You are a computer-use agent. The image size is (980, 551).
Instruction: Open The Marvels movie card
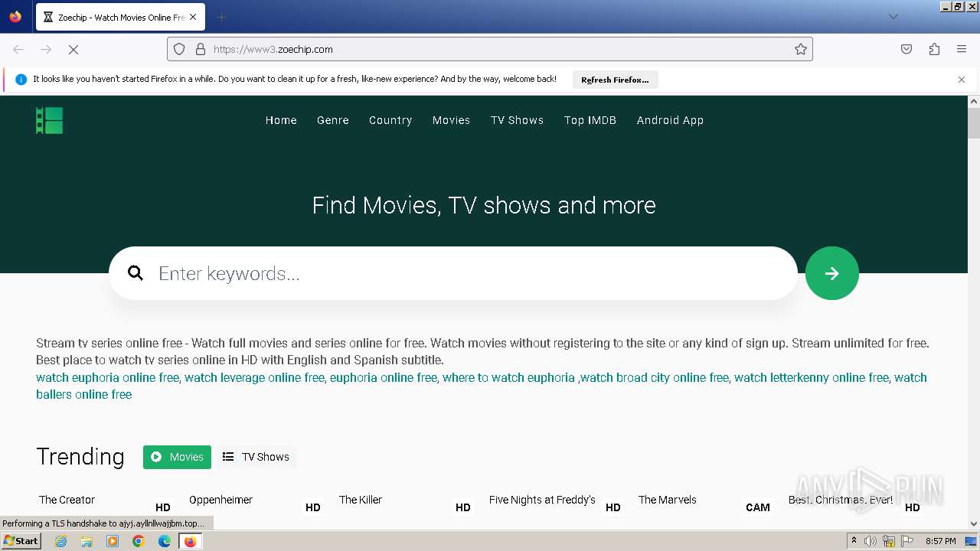pyautogui.click(x=668, y=500)
